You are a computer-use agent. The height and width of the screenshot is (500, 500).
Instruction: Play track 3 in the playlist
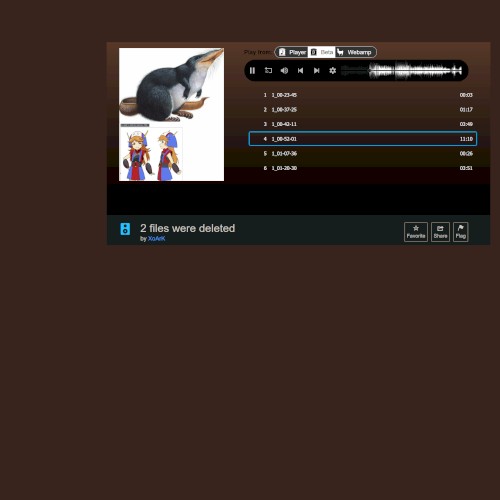[x=363, y=124]
